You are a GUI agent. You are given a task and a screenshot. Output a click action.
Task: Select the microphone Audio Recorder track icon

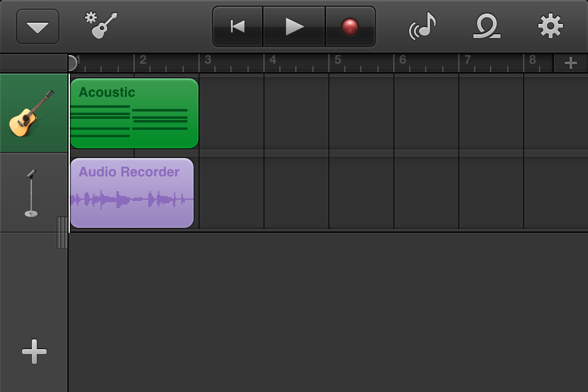coord(31,193)
